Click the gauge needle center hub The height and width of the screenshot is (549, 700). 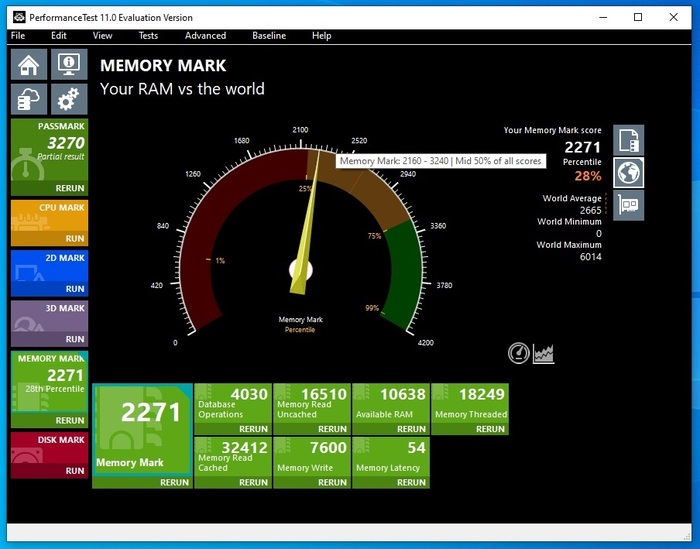(x=300, y=270)
